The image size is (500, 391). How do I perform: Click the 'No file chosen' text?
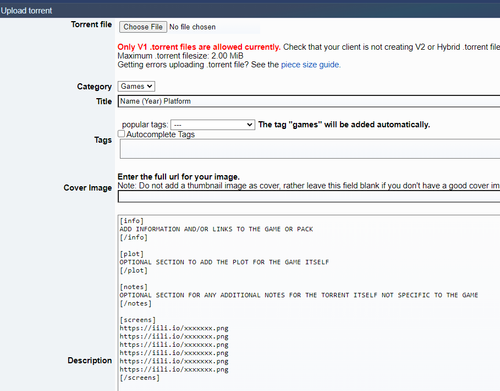coord(192,27)
